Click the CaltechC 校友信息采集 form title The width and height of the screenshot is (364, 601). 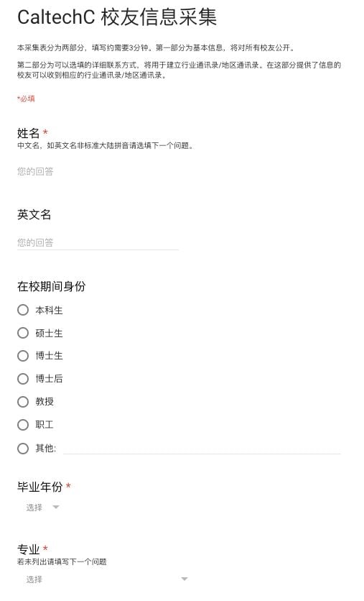coord(117,17)
